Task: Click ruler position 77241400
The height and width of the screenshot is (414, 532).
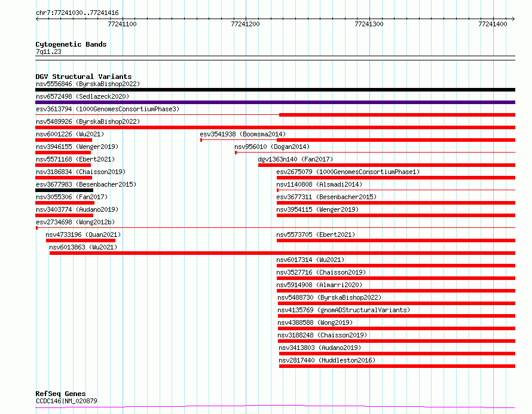Action: click(493, 24)
